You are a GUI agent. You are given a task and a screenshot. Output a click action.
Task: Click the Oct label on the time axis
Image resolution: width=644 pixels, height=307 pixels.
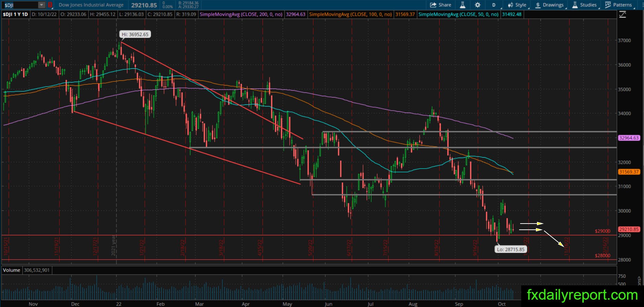point(502,304)
